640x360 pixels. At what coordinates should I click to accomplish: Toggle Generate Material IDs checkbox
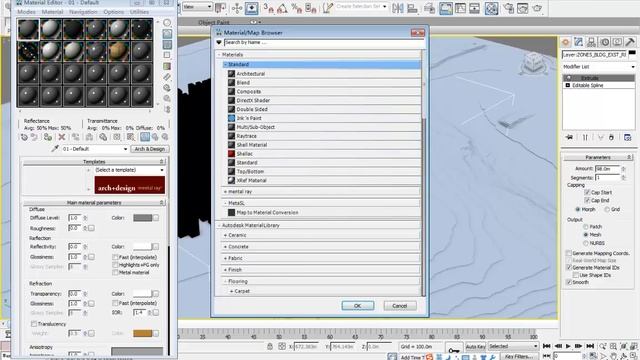(x=569, y=267)
